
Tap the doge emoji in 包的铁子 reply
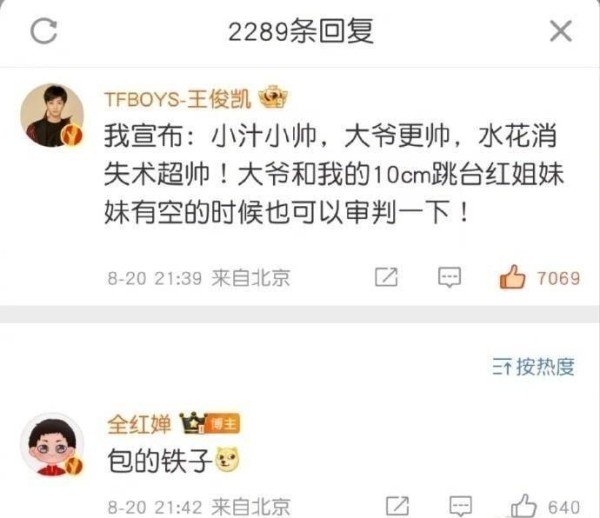click(x=227, y=459)
